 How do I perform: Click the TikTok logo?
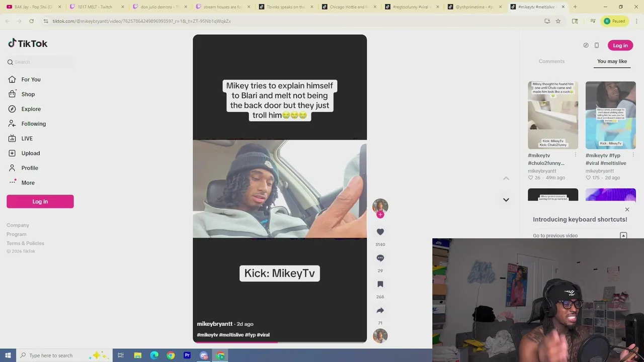(x=28, y=43)
